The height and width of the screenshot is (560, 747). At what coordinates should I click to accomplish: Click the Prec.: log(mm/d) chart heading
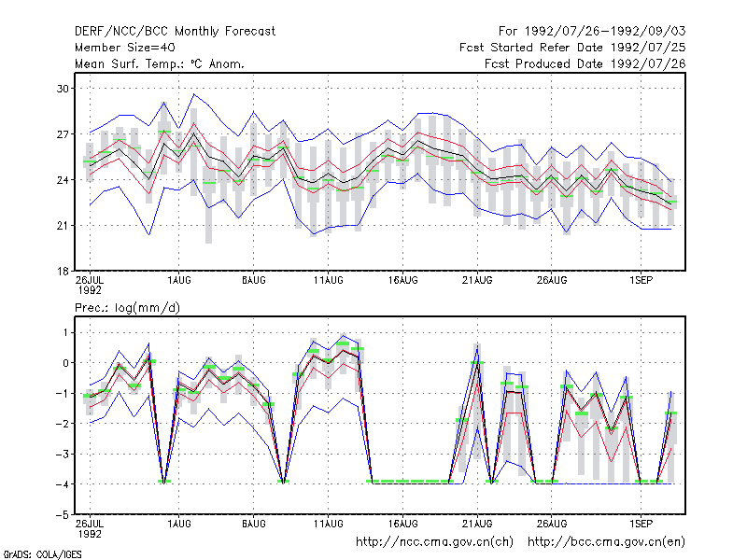click(x=127, y=308)
